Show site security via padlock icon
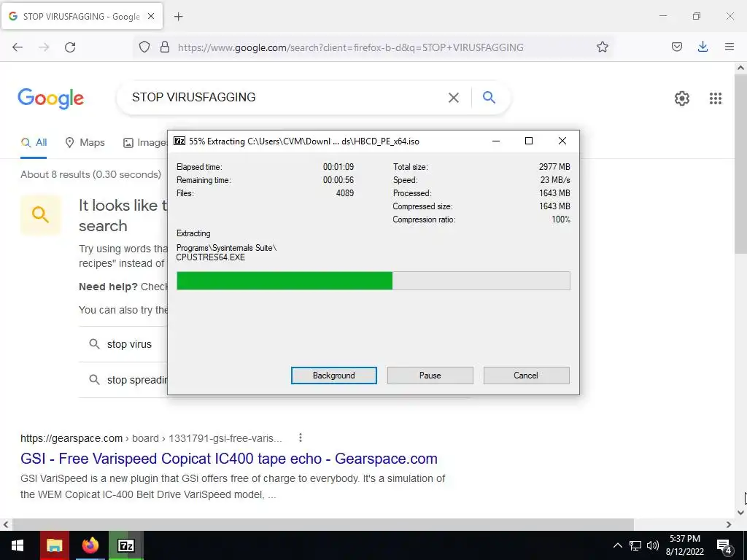The image size is (747, 560). tap(165, 47)
